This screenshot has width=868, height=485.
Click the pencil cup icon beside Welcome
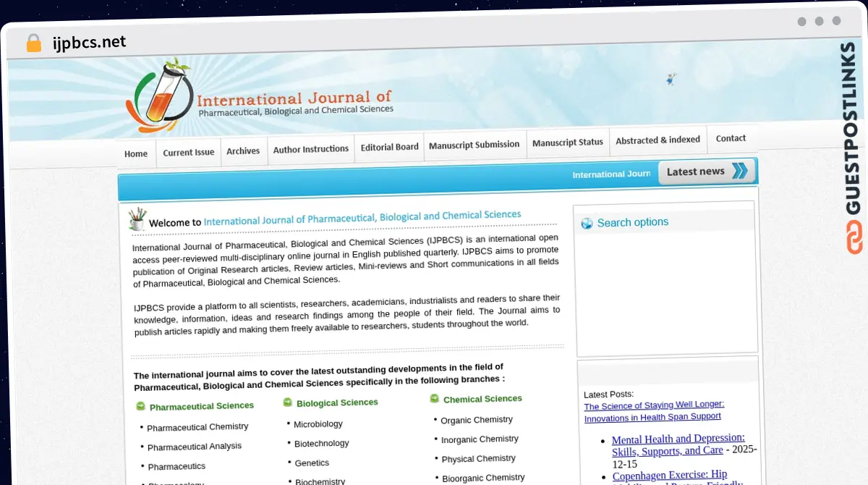coord(137,219)
